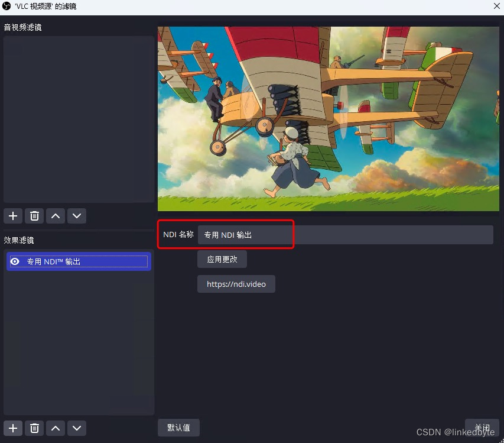The image size is (504, 443).
Task: Move audio/video filter down arrow
Action: pos(77,216)
